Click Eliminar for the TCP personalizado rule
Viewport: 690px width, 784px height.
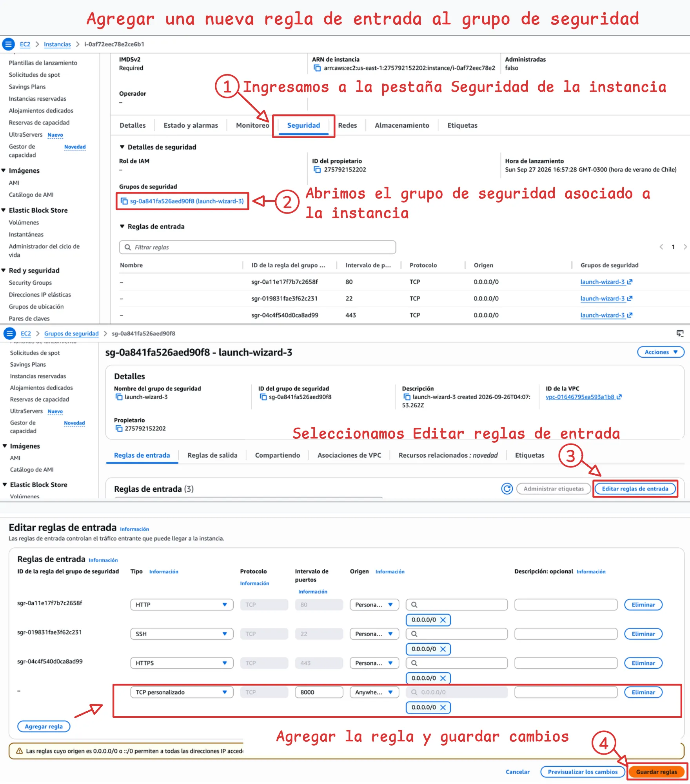click(x=643, y=692)
